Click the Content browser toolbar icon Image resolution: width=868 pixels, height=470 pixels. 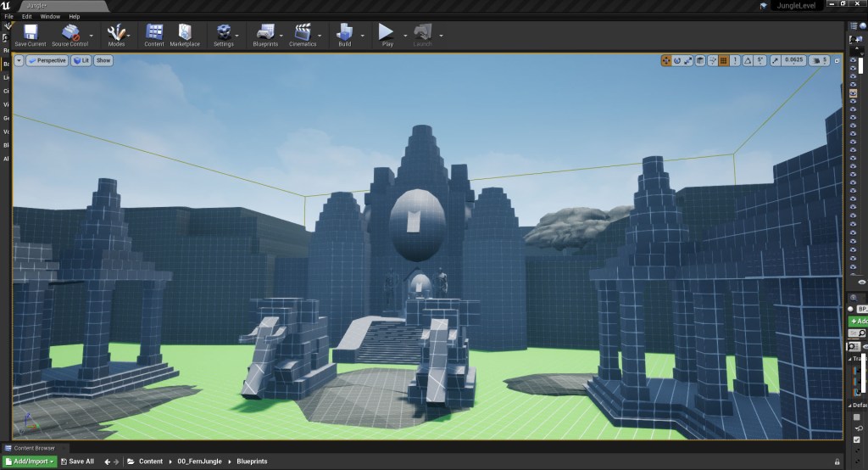tap(154, 34)
